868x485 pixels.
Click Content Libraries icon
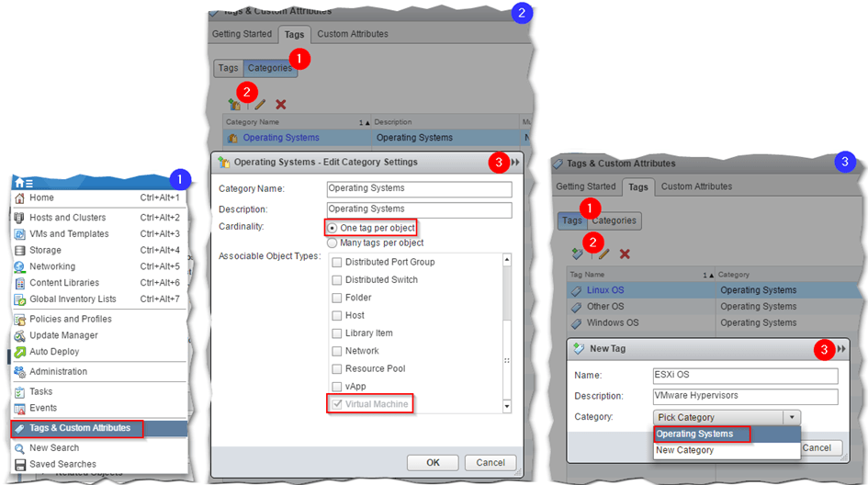tap(20, 283)
